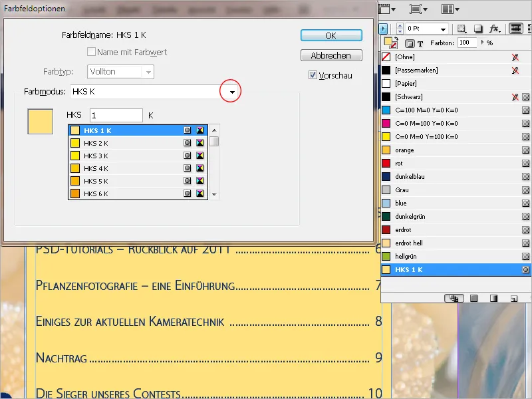Select the erdrot hell swatch
532x399 pixels.
coord(456,243)
